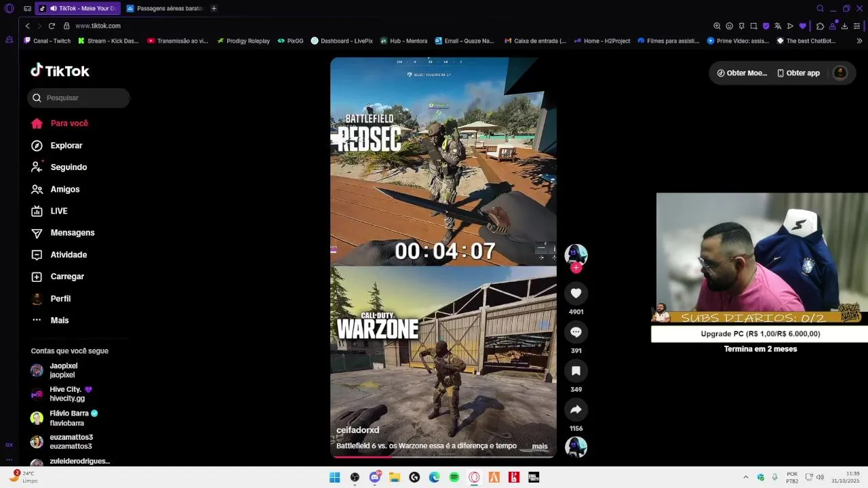This screenshot has height=488, width=868.
Task: Take a snapshot with the capture frame icon
Action: pyautogui.click(x=753, y=26)
